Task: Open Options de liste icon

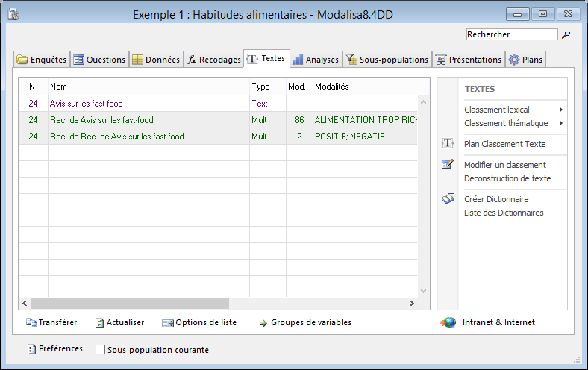Action: point(167,323)
